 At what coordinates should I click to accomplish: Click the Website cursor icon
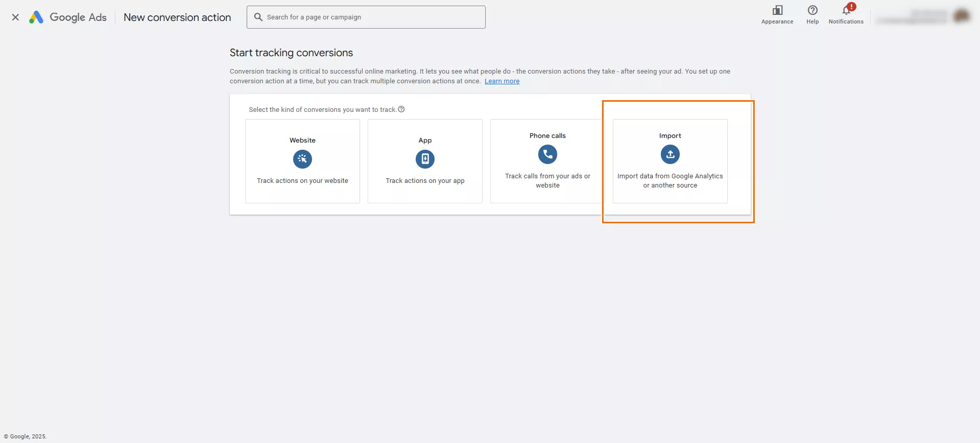coord(302,159)
